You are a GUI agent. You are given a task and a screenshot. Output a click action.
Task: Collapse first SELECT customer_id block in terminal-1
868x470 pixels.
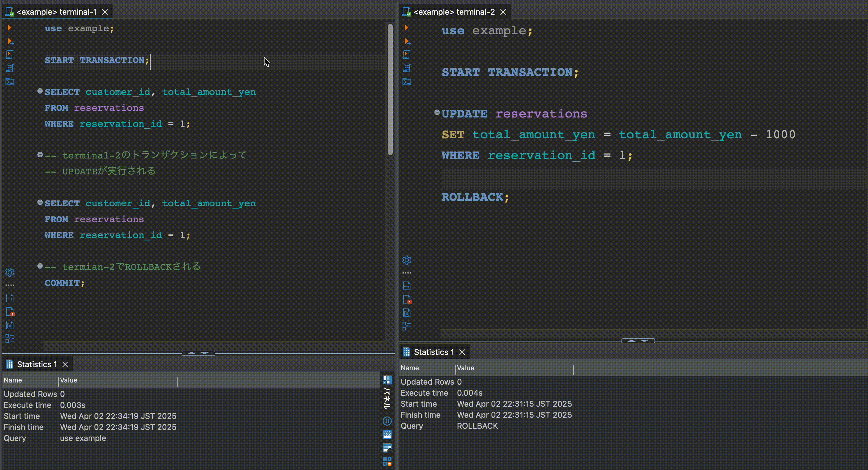point(40,91)
